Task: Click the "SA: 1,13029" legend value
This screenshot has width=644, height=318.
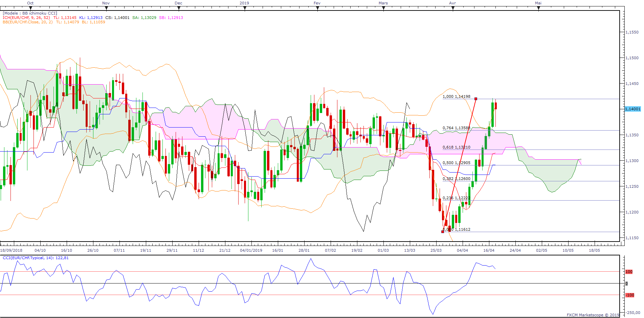Action: pos(144,18)
